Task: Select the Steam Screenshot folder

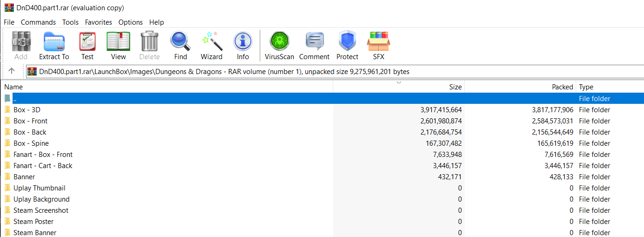Action: pyautogui.click(x=41, y=210)
